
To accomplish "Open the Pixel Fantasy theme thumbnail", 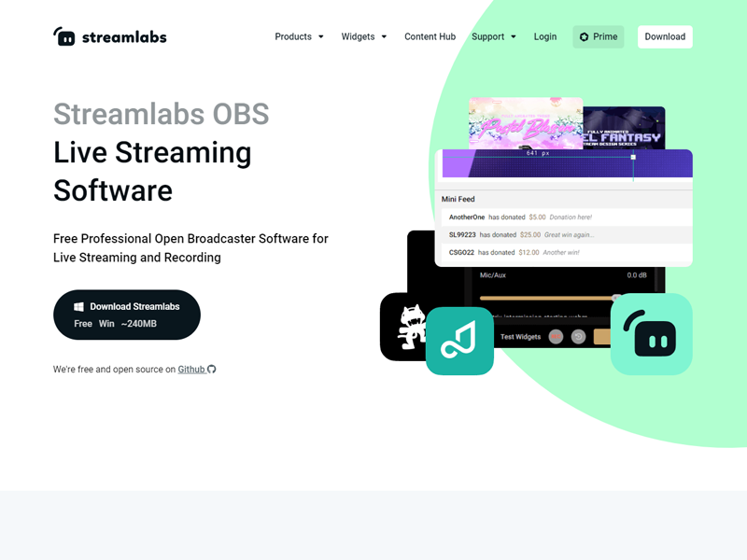I will coord(624,128).
